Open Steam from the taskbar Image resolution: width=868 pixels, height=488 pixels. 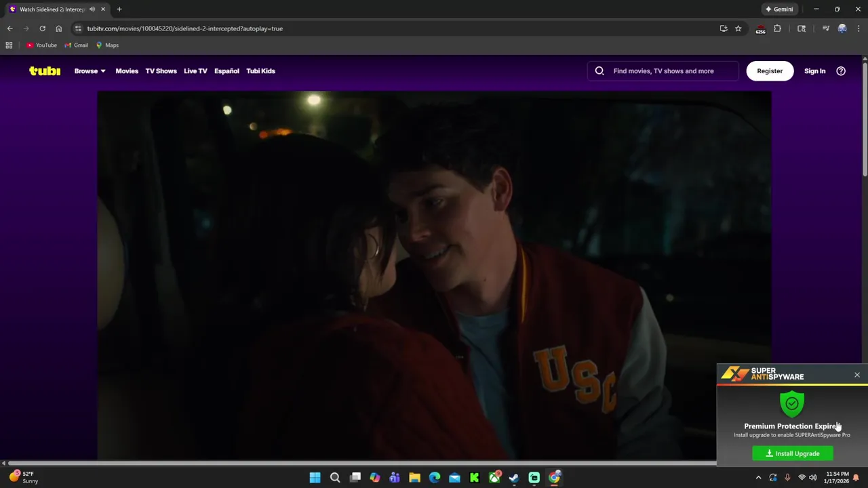point(514,478)
